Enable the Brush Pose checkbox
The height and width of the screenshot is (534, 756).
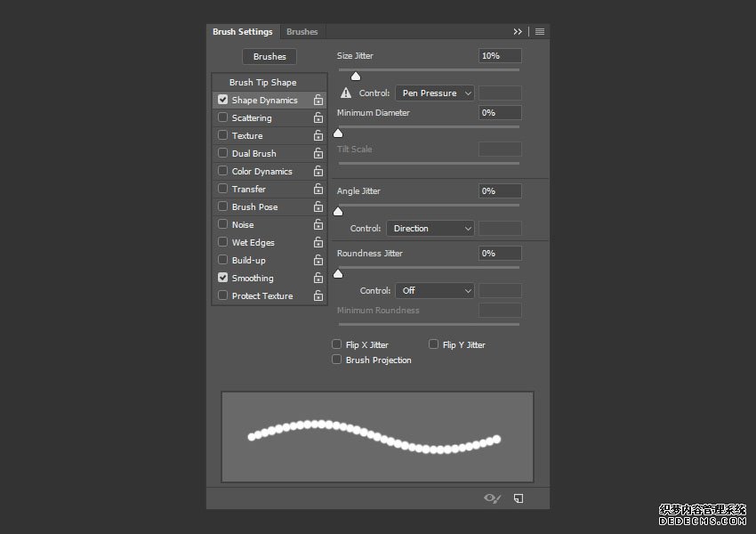click(x=222, y=206)
